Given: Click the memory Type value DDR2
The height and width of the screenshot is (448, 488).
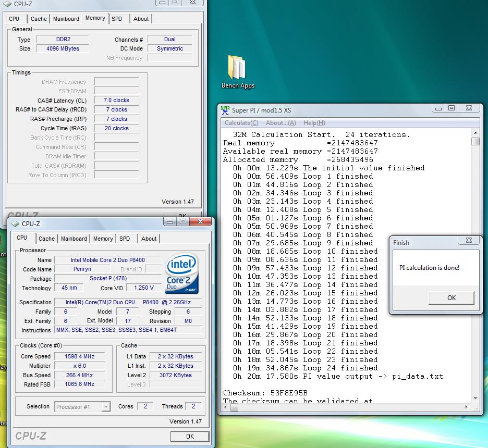Looking at the screenshot, I should pos(63,39).
